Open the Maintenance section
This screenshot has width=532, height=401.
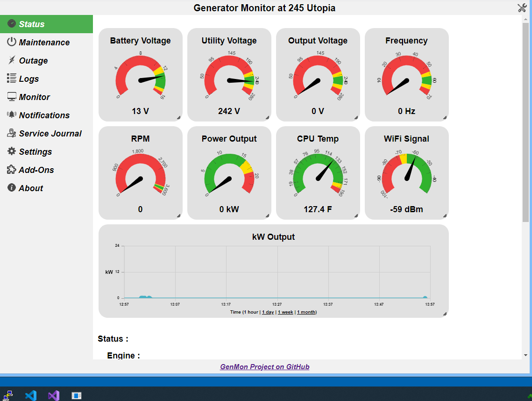click(x=46, y=43)
